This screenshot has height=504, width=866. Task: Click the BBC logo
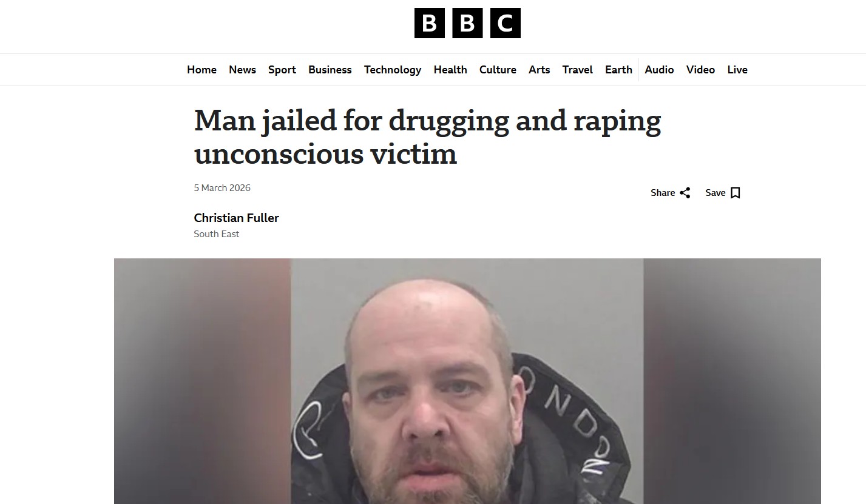coord(467,23)
